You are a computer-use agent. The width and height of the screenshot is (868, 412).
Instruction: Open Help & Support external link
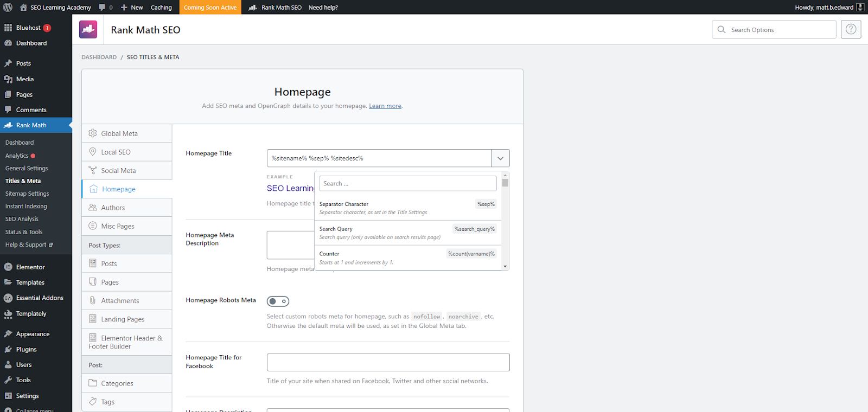click(29, 244)
